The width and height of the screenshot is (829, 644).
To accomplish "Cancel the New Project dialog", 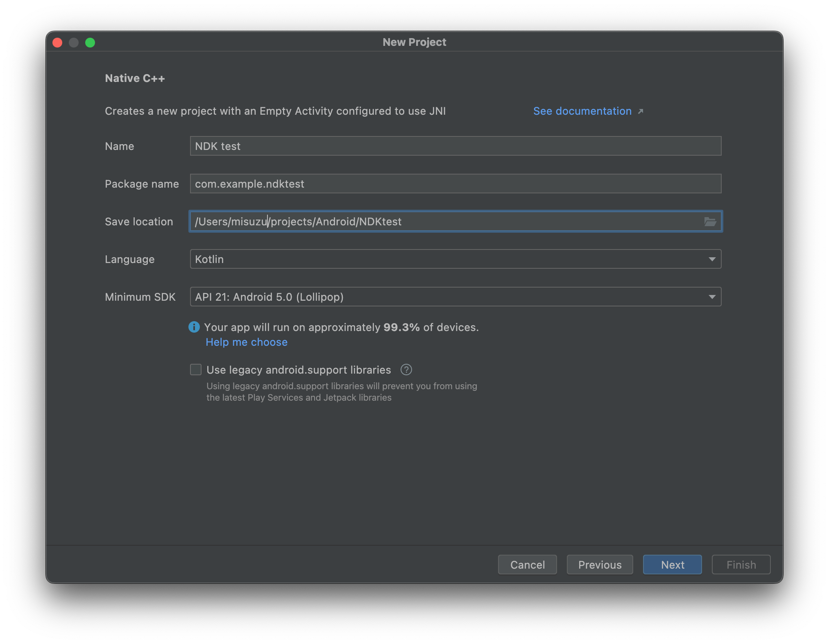I will coord(527,565).
